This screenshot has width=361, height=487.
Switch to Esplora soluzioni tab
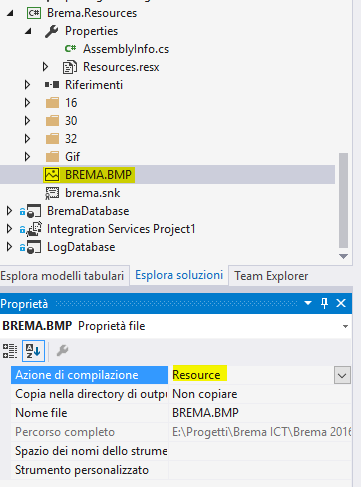(x=179, y=275)
